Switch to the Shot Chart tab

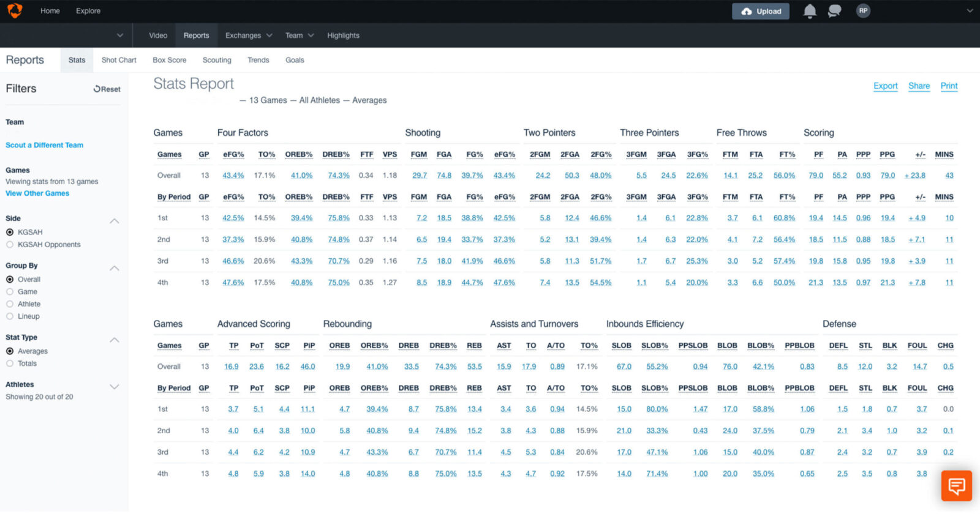[x=119, y=60]
